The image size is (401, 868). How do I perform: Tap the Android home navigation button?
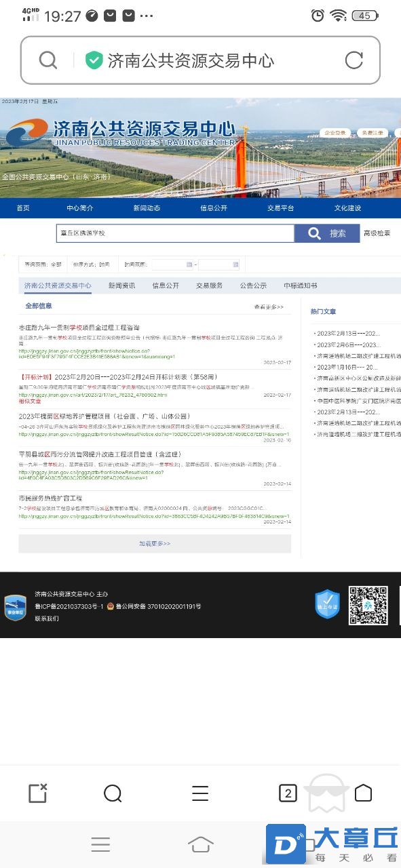click(200, 844)
